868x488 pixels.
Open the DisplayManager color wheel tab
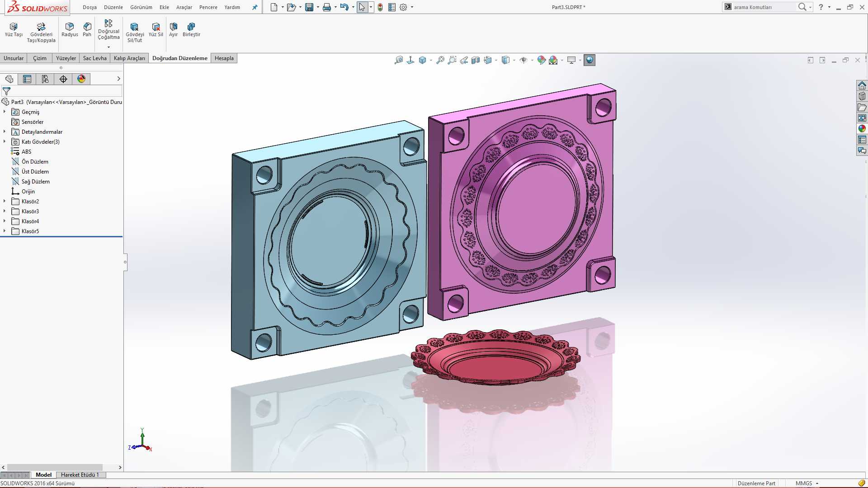pyautogui.click(x=81, y=79)
